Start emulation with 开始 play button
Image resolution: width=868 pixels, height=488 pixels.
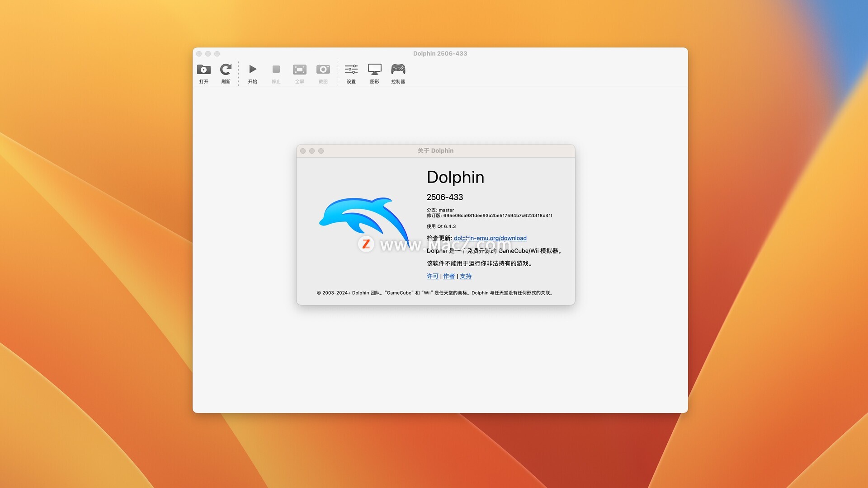tap(253, 74)
